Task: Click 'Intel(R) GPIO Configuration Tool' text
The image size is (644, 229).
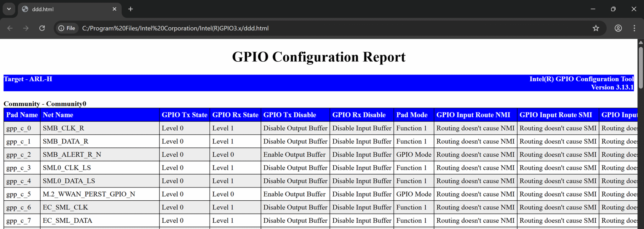Action: pos(581,79)
